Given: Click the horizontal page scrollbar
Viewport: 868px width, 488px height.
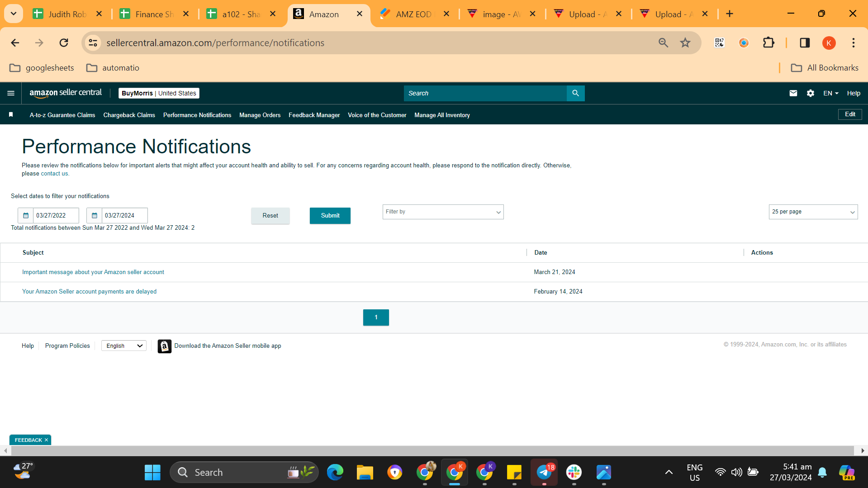Looking at the screenshot, I should pyautogui.click(x=432, y=451).
